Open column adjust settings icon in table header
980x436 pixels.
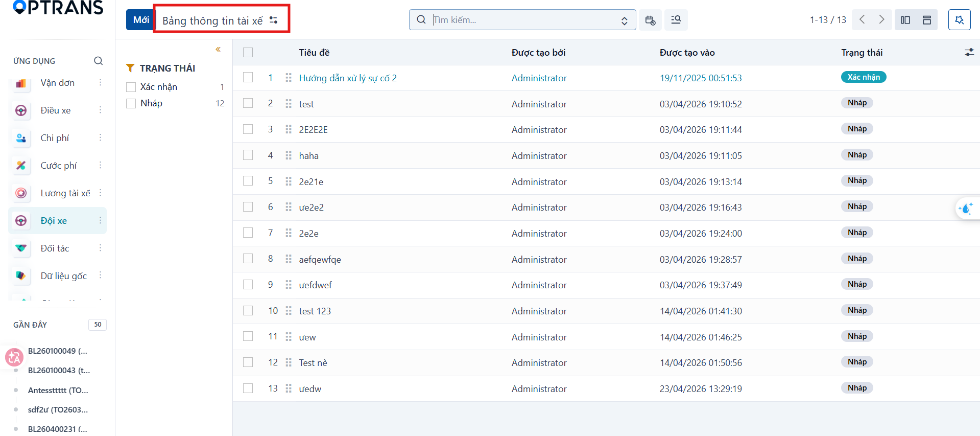pos(969,52)
